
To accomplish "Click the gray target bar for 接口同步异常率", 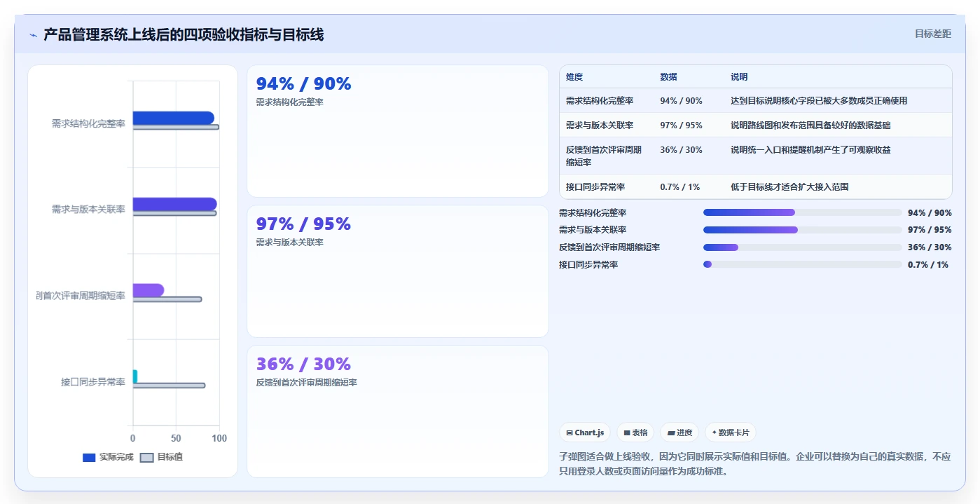I will click(x=169, y=386).
